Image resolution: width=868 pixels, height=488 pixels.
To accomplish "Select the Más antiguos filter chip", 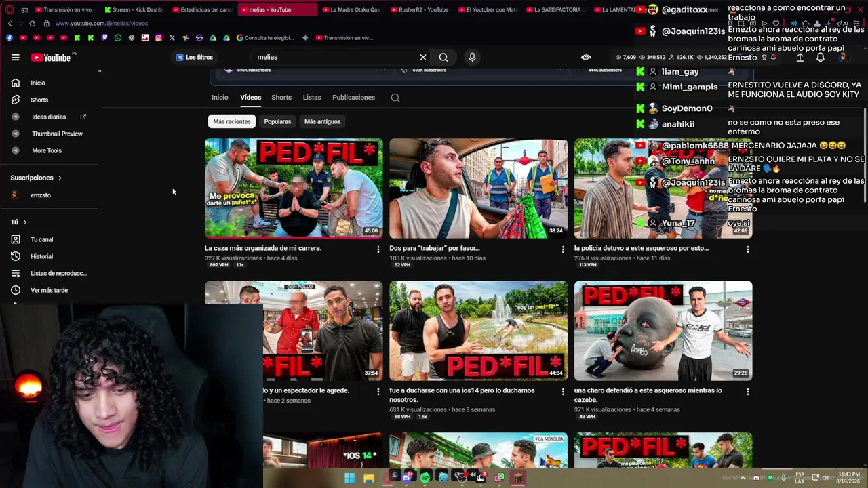I will tap(322, 121).
